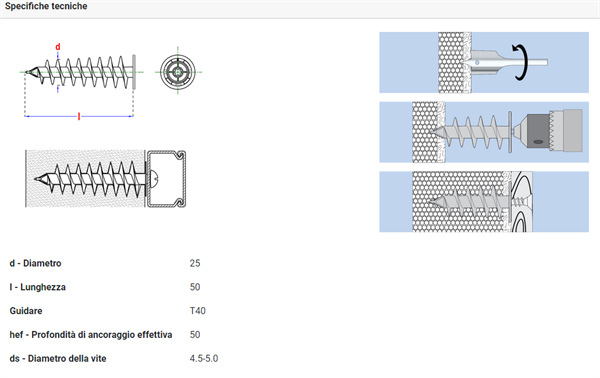Click the red 'd' diameter label

click(x=58, y=47)
